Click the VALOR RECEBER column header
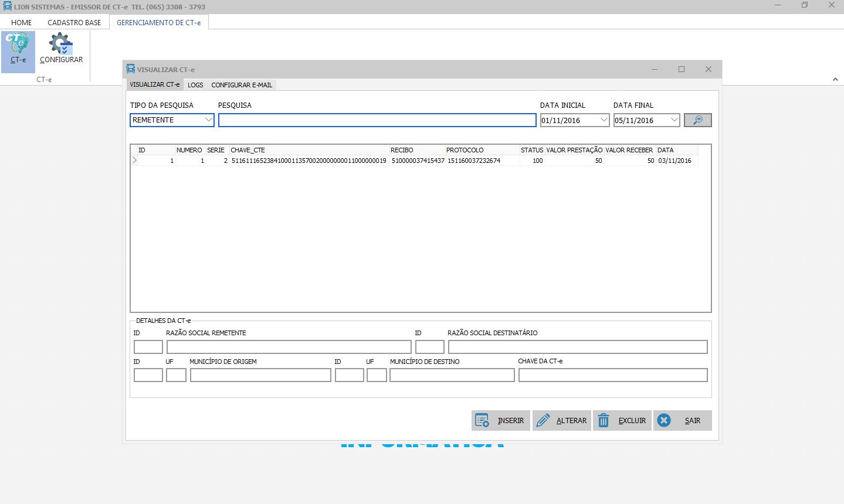The height and width of the screenshot is (504, 844). pos(630,150)
